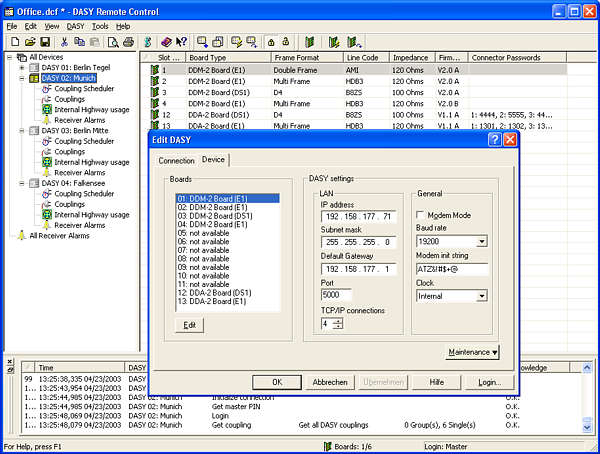The image size is (600, 454).
Task: Expand the DASY 01: Berlin Tegel node
Action: pos(22,68)
